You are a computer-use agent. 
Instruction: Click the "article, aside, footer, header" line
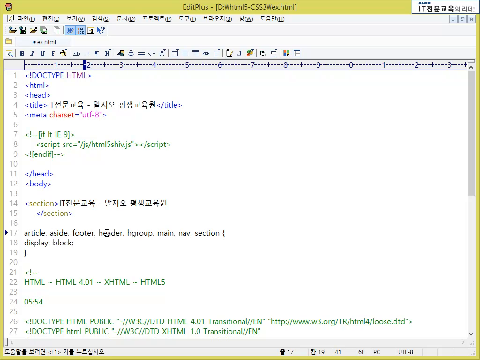125,233
